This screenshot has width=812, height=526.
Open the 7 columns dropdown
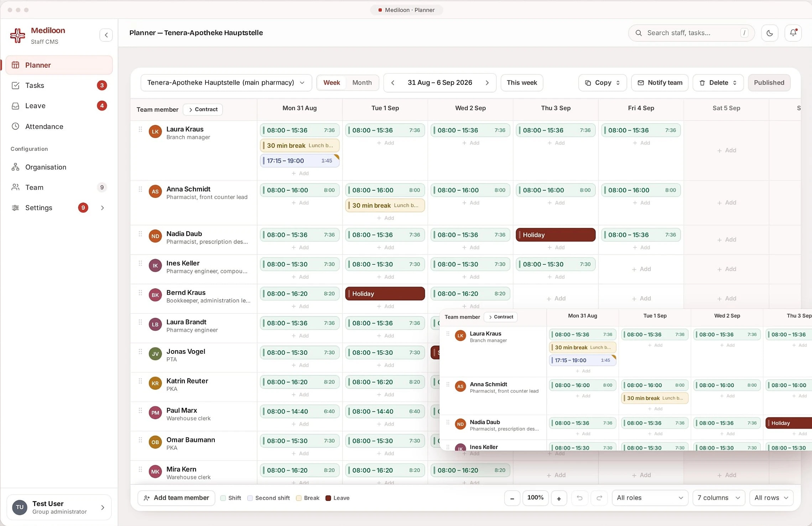point(719,498)
